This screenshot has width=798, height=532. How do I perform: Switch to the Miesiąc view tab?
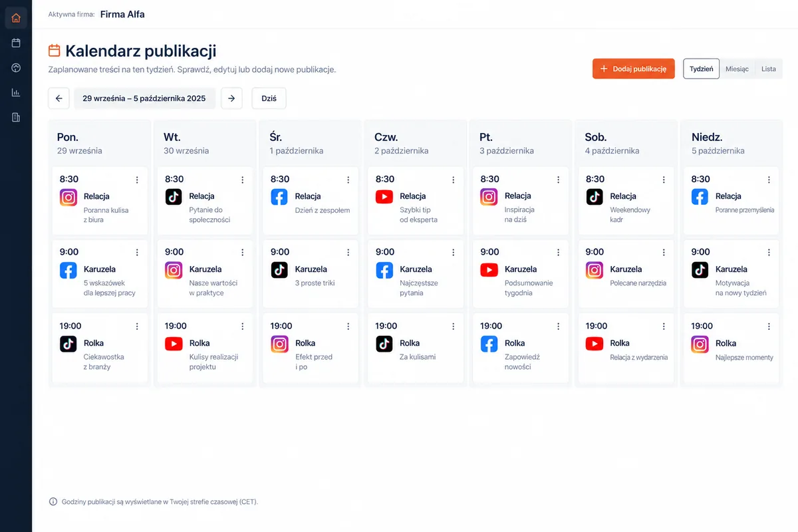click(737, 69)
